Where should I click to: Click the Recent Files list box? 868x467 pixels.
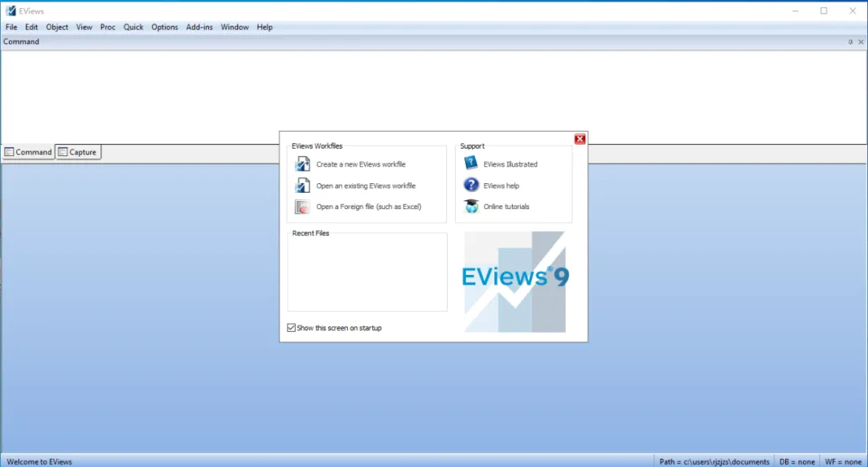367,273
